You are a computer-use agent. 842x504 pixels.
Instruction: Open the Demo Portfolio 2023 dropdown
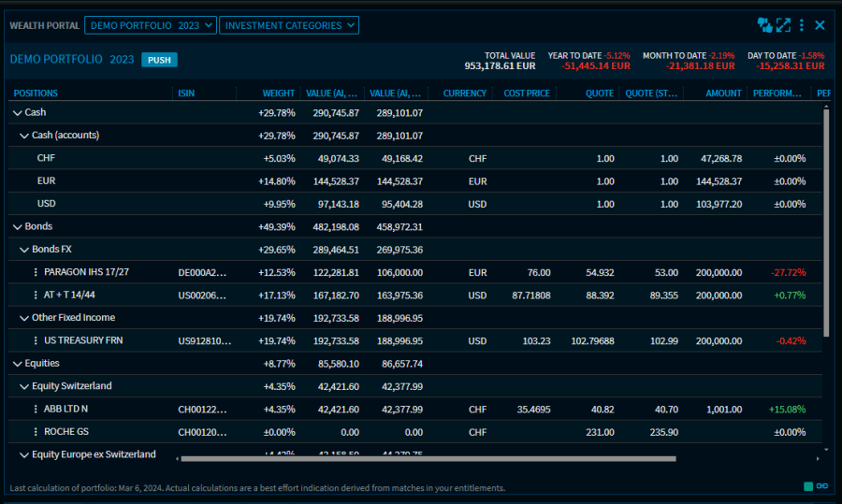150,25
